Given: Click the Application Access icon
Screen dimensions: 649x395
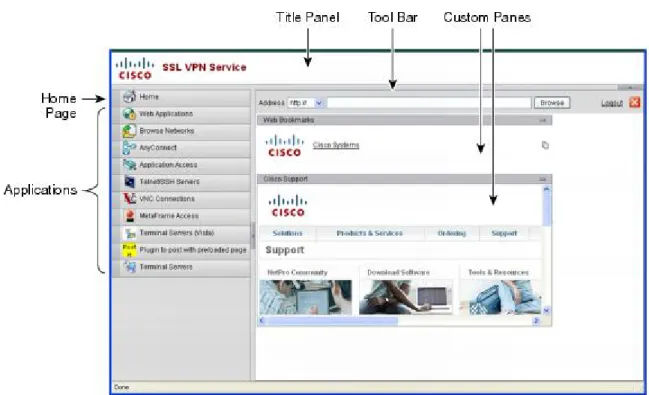Looking at the screenshot, I should [x=130, y=165].
